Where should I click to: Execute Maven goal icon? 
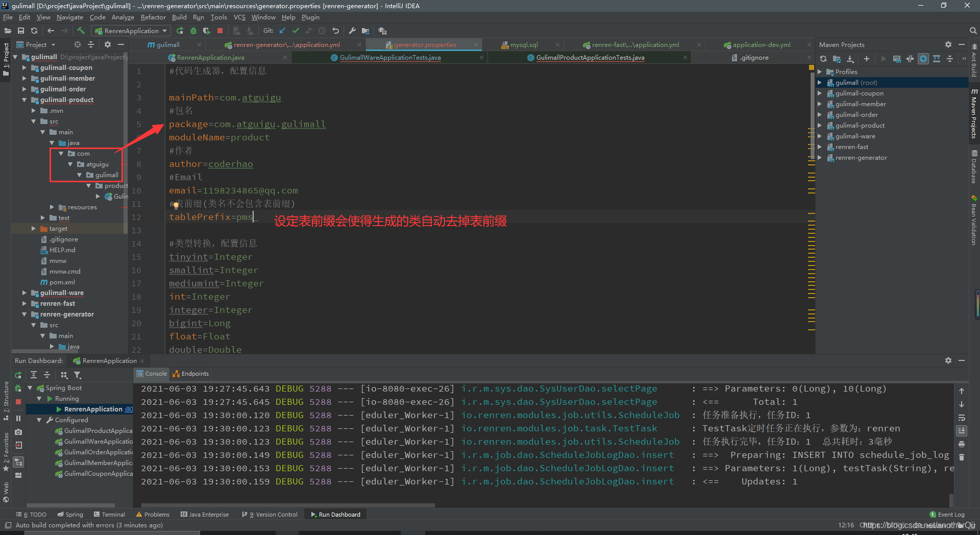coord(897,59)
